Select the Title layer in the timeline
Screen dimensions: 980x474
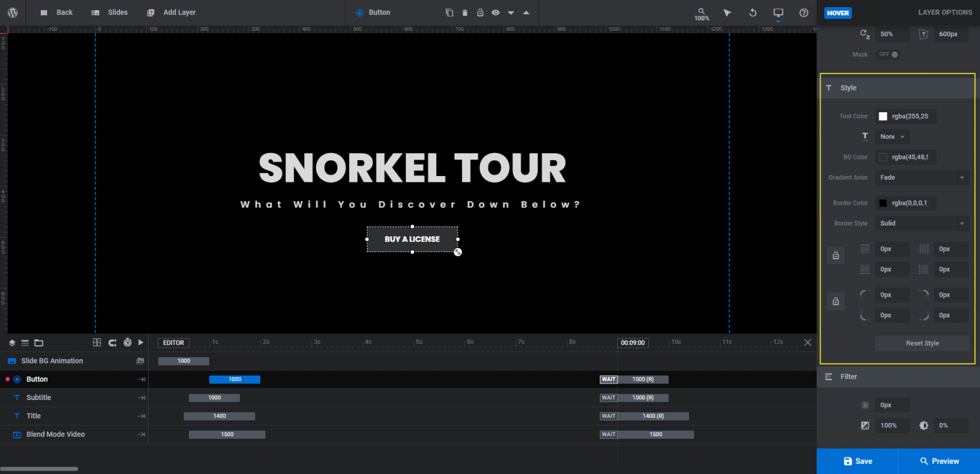tap(34, 415)
